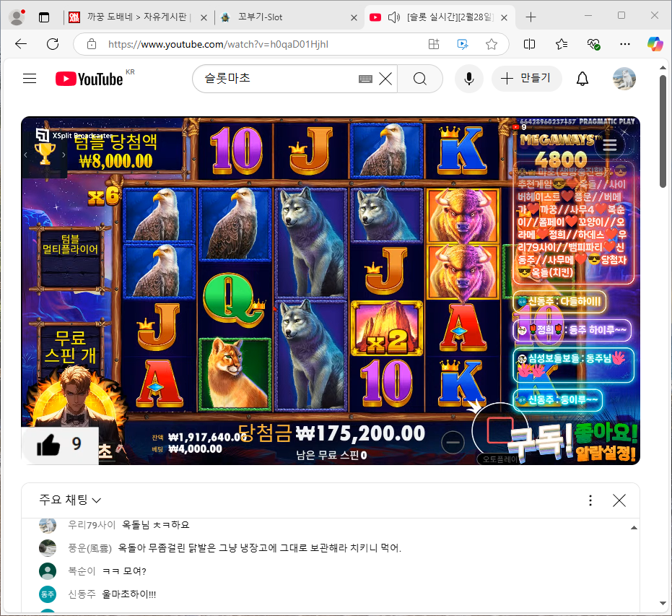Image resolution: width=672 pixels, height=616 pixels.
Task: Close the 꼬부기-Slot tab
Action: click(354, 17)
